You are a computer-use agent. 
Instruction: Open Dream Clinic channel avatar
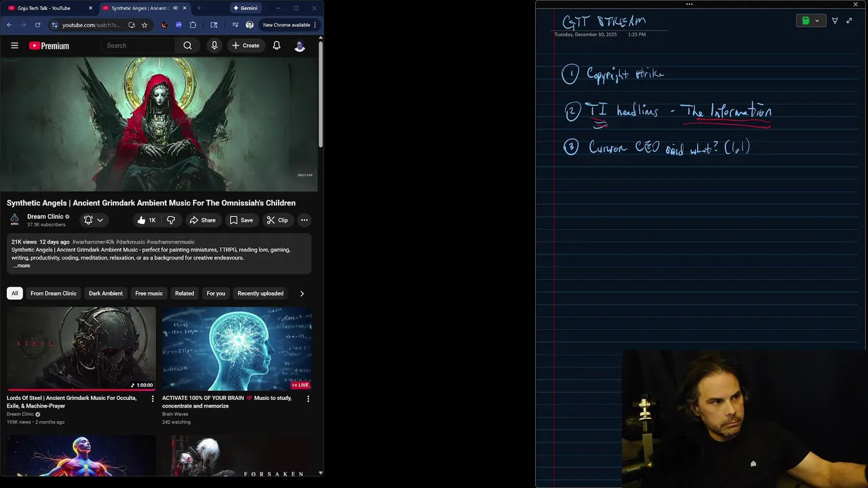(14, 220)
